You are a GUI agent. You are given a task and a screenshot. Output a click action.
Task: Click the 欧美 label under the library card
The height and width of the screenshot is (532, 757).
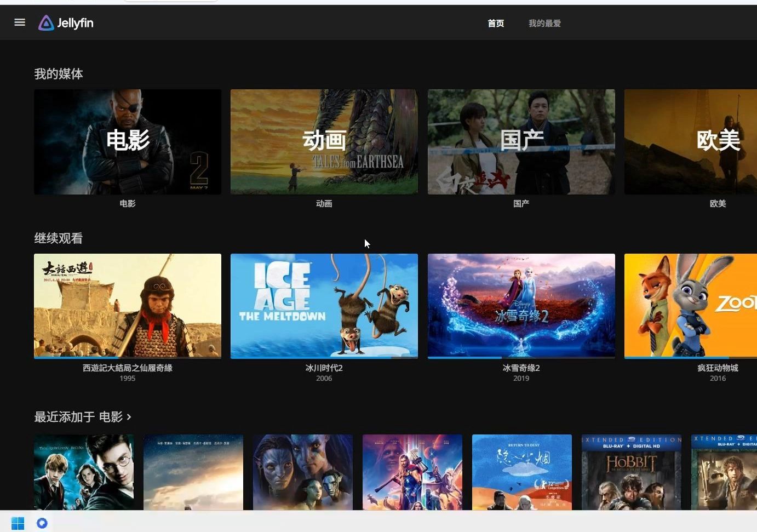click(718, 203)
